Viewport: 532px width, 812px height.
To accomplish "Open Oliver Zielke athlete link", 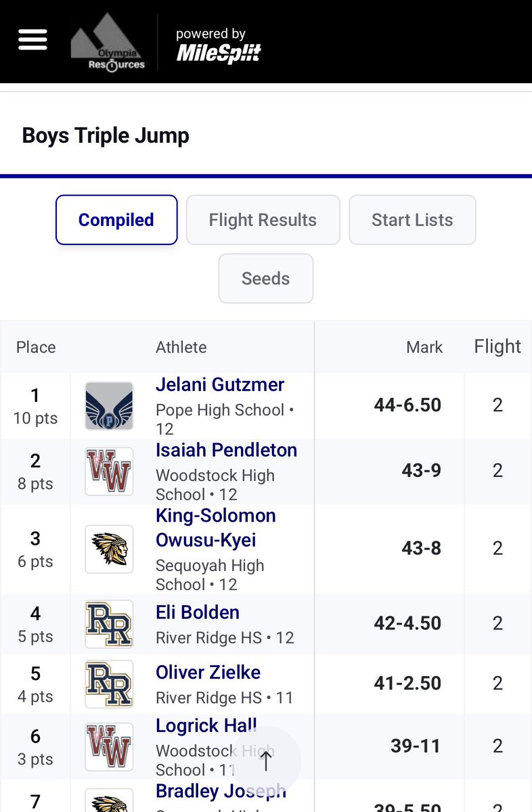I will coord(208,673).
